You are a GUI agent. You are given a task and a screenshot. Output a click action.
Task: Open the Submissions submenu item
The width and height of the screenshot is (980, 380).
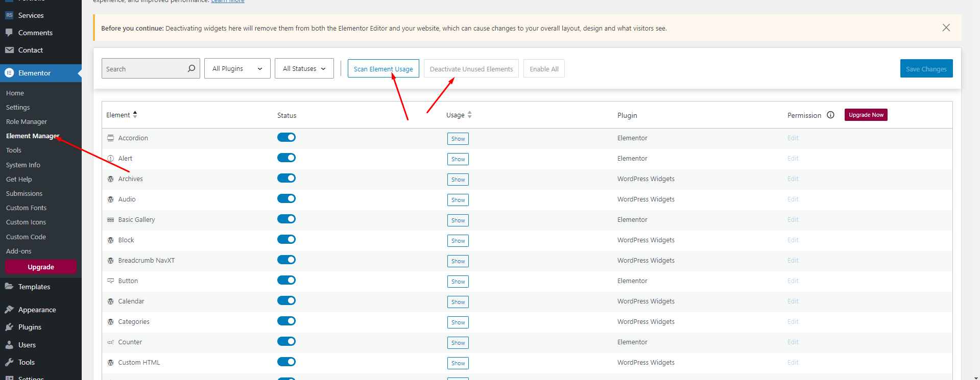coord(24,193)
